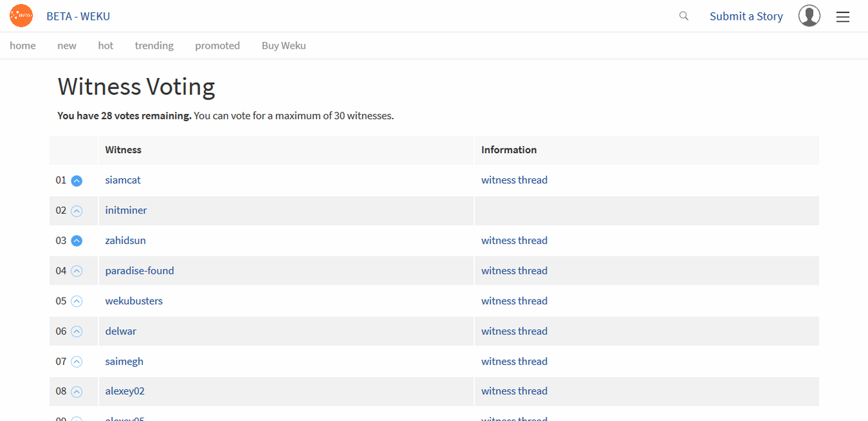Open alexey02 witness profile
This screenshot has width=868, height=421.
click(125, 391)
